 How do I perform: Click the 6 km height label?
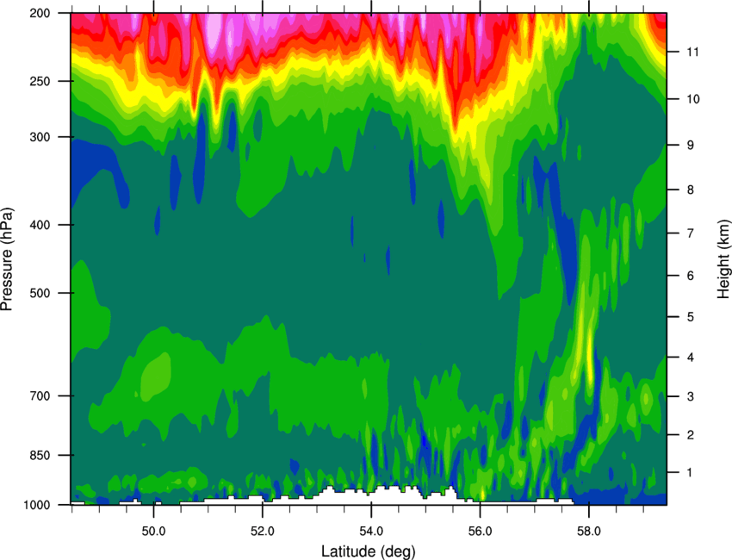coord(690,276)
